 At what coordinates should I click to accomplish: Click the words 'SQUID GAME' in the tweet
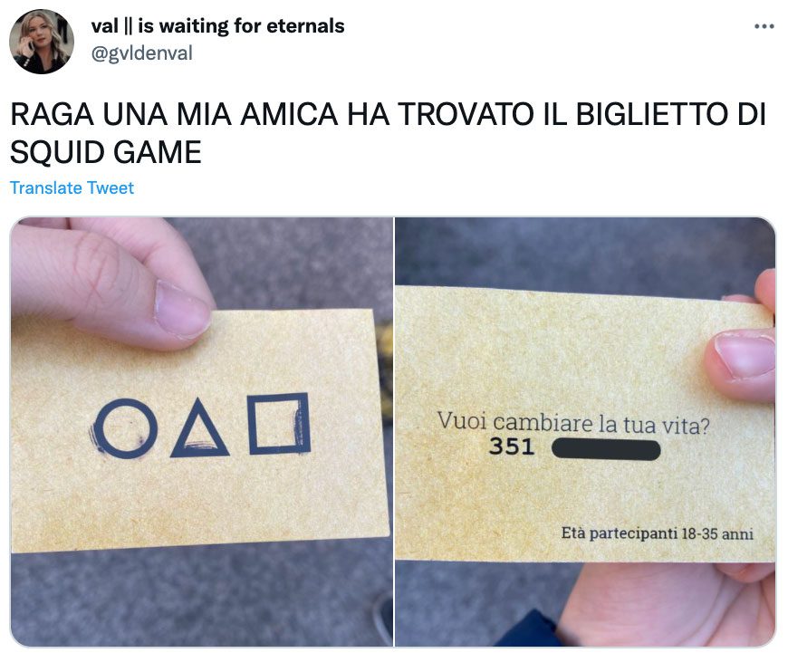106,152
